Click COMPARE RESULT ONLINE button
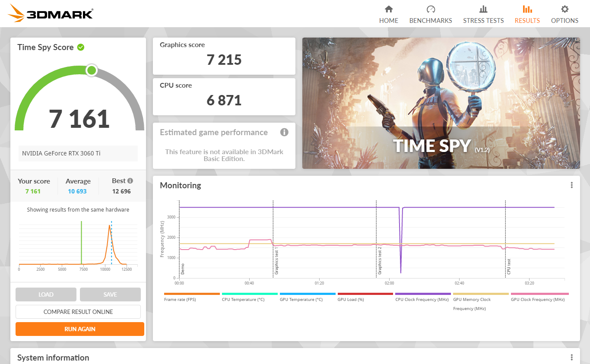Image resolution: width=590 pixels, height=364 pixels. [x=78, y=312]
